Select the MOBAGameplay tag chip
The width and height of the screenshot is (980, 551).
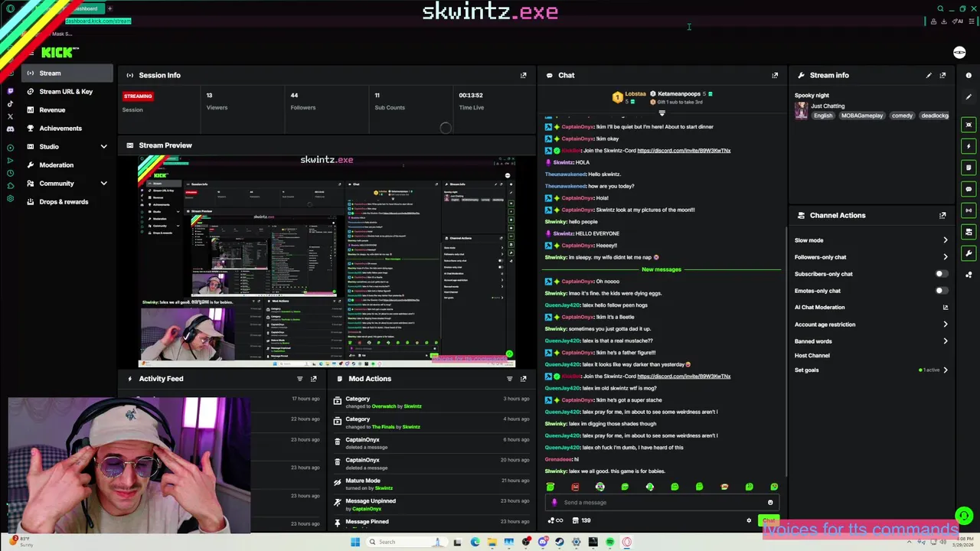[862, 116]
